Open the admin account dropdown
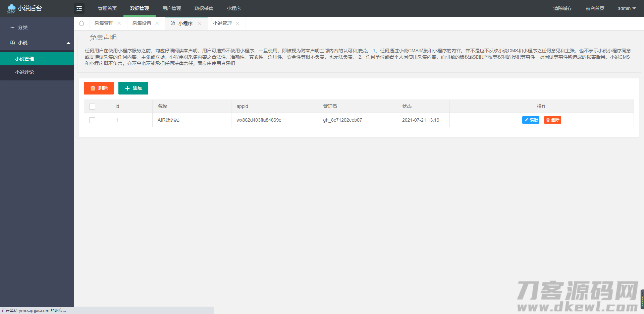This screenshot has width=644, height=314. 626,8
